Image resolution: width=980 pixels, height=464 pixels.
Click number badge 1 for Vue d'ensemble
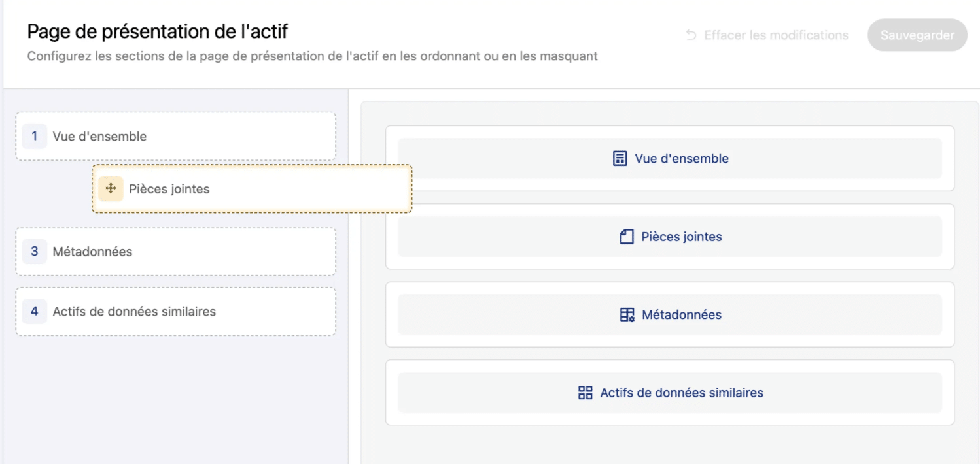tap(35, 137)
